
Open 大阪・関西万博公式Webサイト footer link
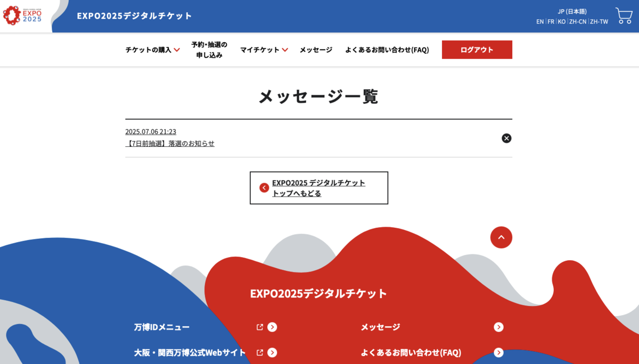[x=190, y=353]
